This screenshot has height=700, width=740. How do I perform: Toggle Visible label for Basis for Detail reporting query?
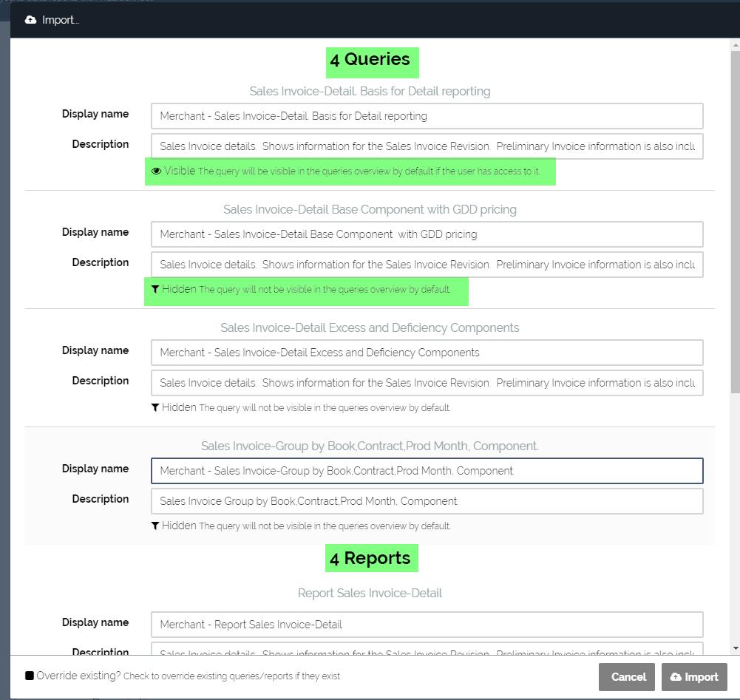[x=180, y=171]
